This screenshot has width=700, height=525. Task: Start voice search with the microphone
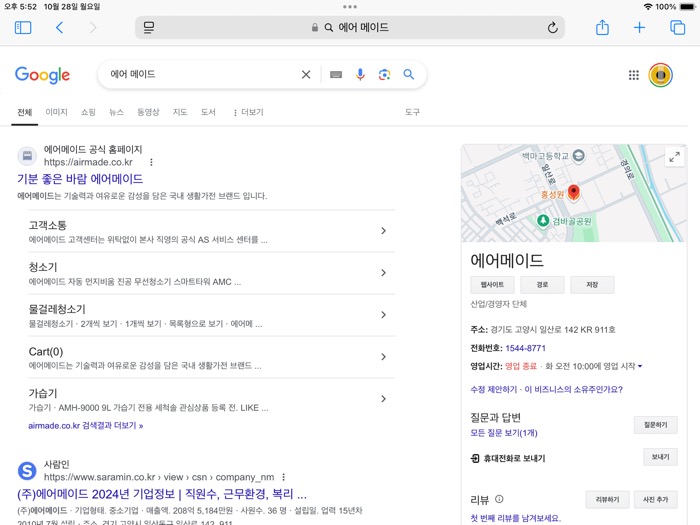[x=360, y=75]
